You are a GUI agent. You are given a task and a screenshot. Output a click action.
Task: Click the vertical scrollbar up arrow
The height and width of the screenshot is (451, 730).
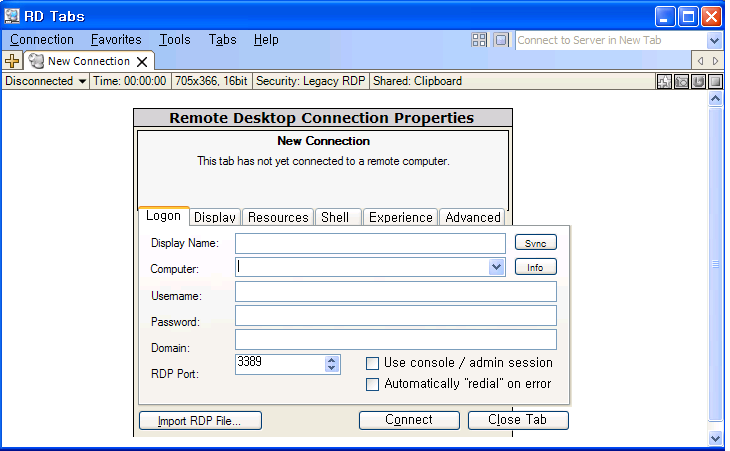click(716, 99)
